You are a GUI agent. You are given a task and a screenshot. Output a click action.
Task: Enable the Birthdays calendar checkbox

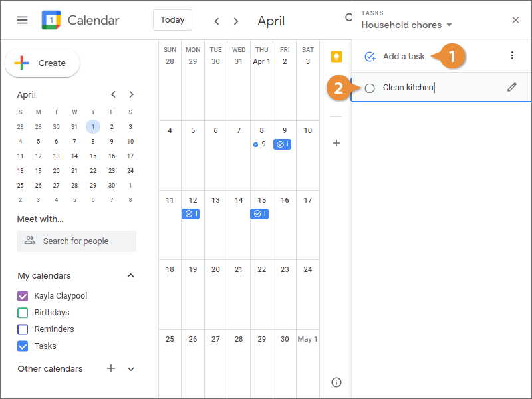point(23,313)
